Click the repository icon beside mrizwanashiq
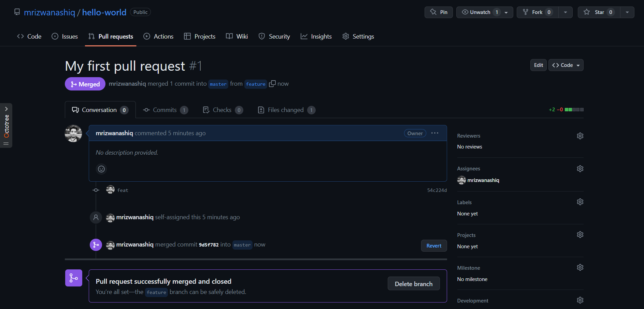 (17, 12)
